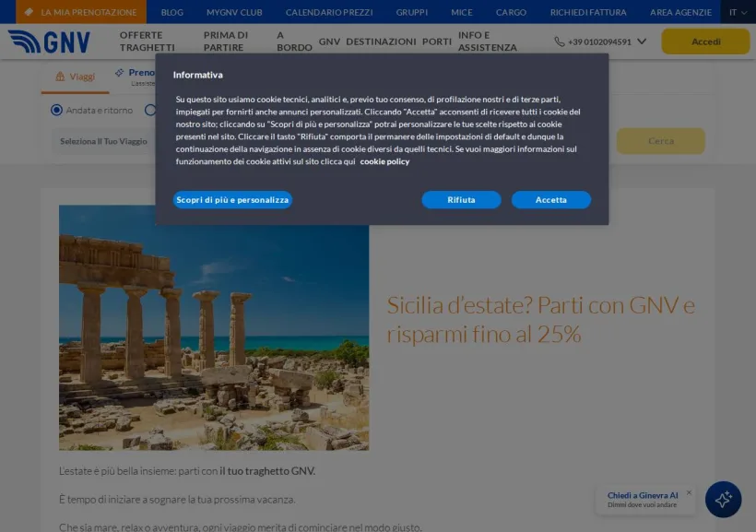Open Offerte Traghetti menu
This screenshot has width=756, height=532.
pos(148,41)
